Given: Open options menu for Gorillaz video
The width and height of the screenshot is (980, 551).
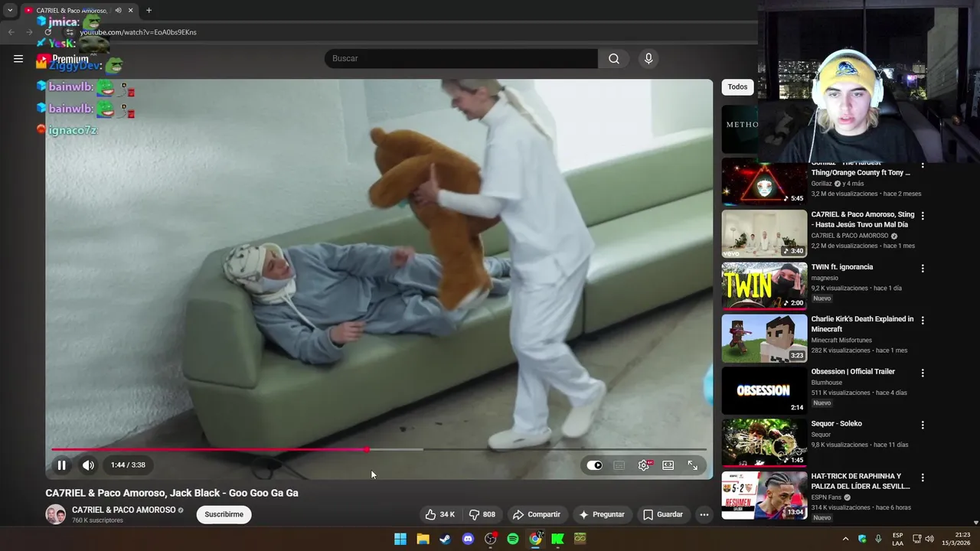Looking at the screenshot, I should (x=923, y=165).
